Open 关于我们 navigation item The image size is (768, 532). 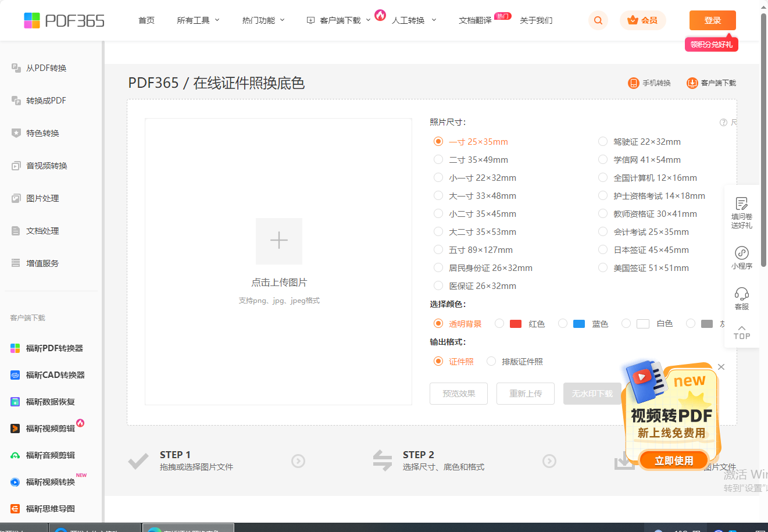[x=536, y=20]
